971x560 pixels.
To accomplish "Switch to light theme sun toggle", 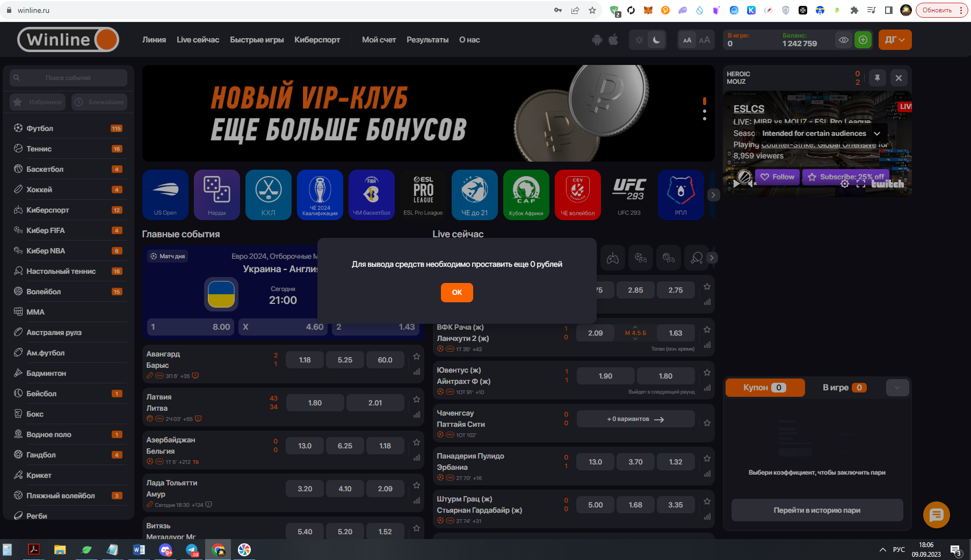I will (x=639, y=40).
